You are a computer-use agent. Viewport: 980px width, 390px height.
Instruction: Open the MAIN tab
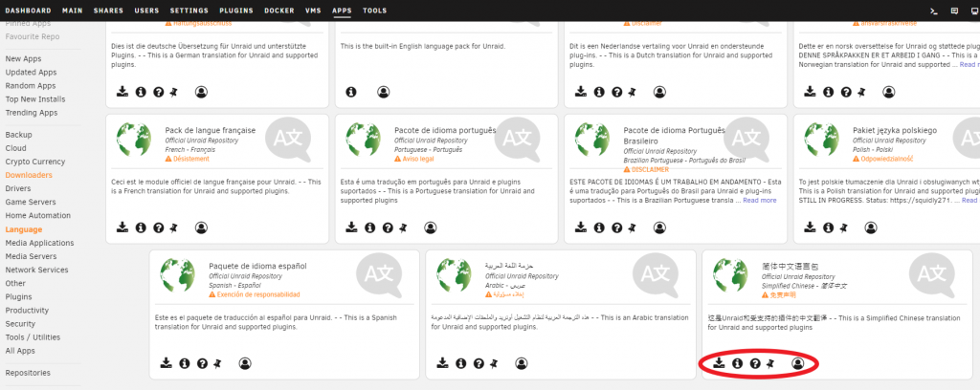click(73, 11)
